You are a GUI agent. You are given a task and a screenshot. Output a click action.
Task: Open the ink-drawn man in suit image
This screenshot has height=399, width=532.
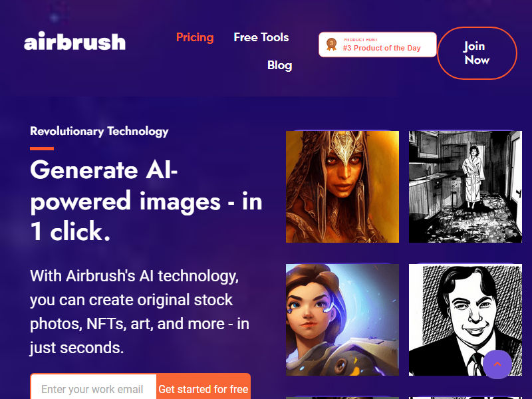click(465, 320)
